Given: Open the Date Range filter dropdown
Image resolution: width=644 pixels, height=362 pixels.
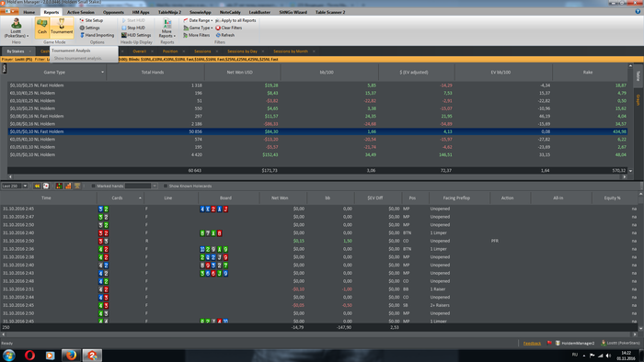Looking at the screenshot, I should pyautogui.click(x=198, y=20).
